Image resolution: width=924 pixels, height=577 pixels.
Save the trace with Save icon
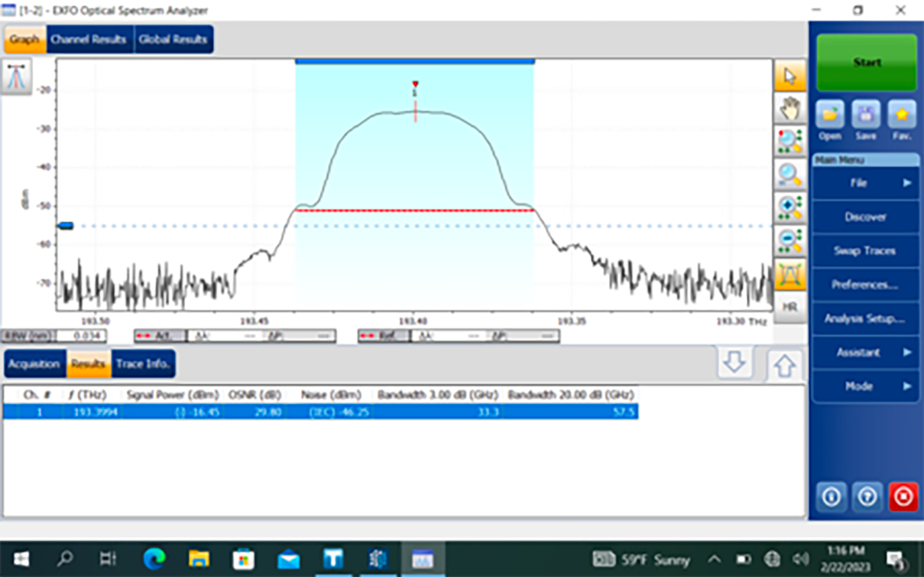coord(865,117)
